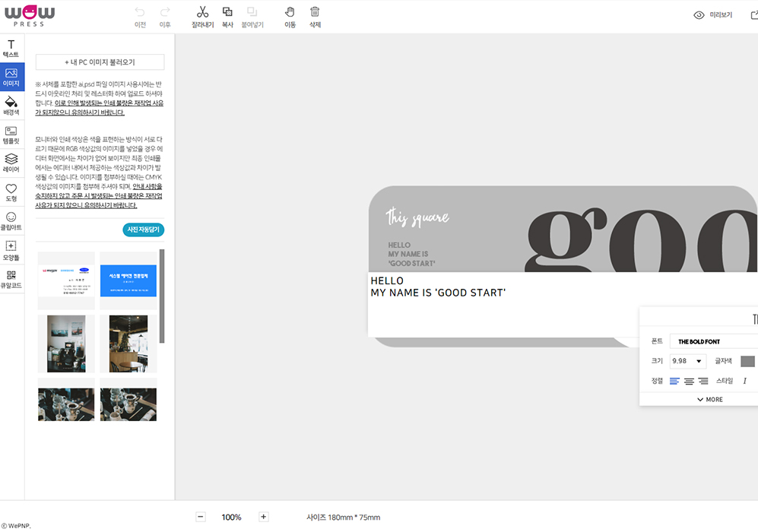Open the Clipart panel
The image size is (758, 532).
[11, 221]
